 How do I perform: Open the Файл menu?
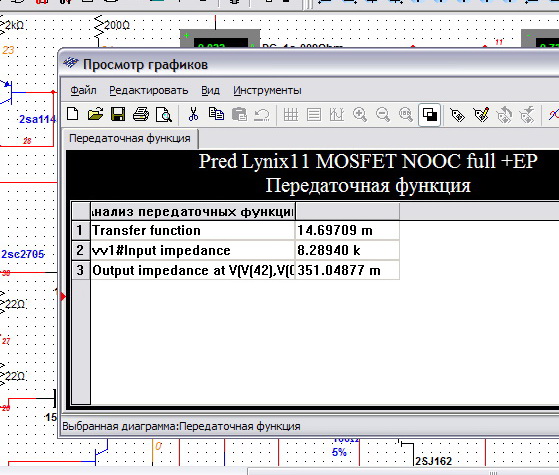tap(83, 91)
